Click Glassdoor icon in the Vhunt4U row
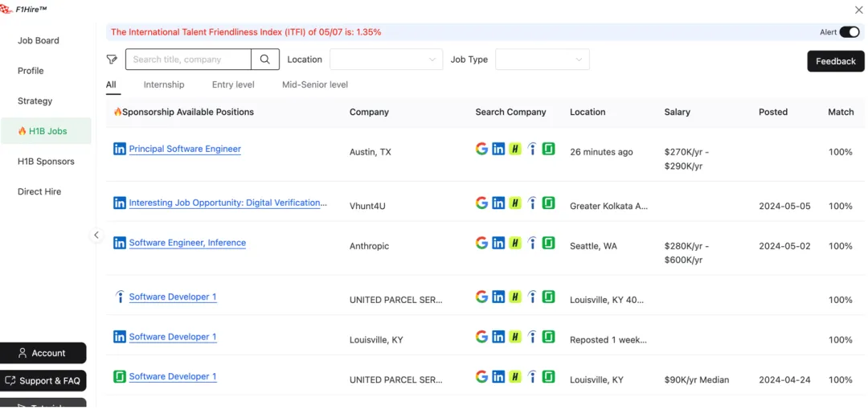This screenshot has height=410, width=868. tap(549, 203)
